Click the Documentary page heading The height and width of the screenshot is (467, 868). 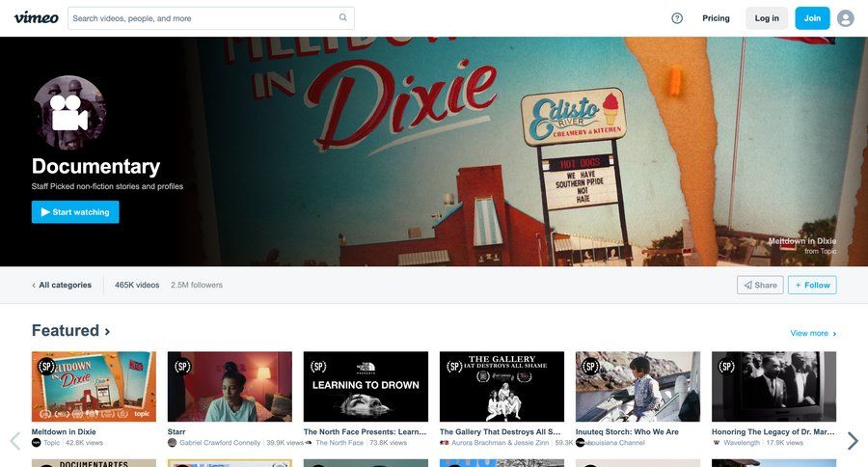tap(95, 166)
